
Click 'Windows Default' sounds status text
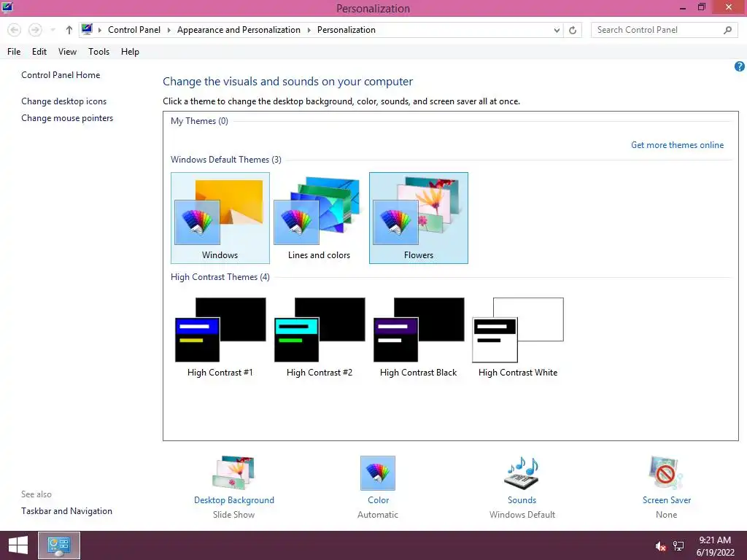522,515
